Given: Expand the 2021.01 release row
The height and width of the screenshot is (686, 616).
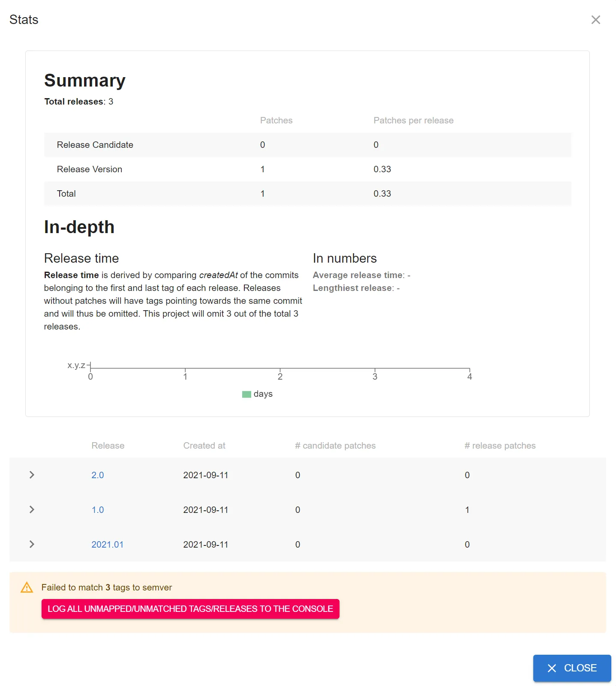Looking at the screenshot, I should pyautogui.click(x=32, y=544).
